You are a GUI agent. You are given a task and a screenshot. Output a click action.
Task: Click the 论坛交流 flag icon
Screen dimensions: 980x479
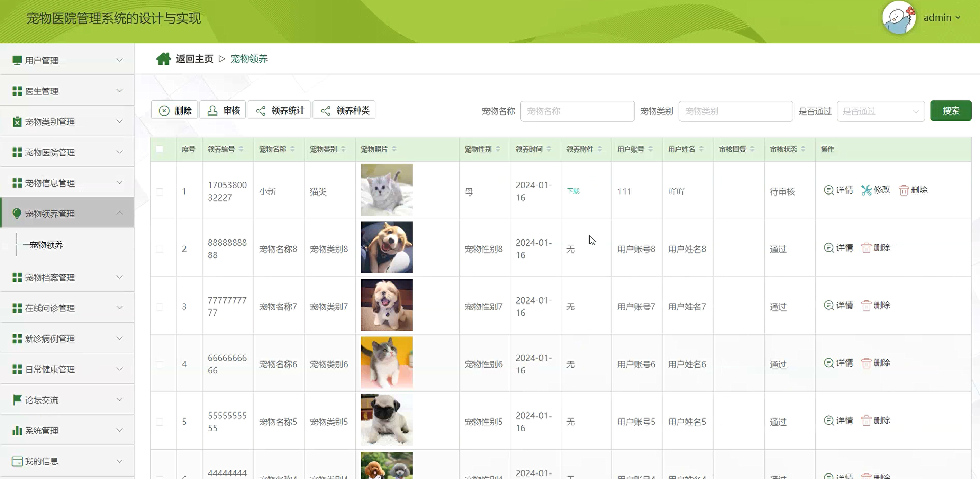(17, 399)
